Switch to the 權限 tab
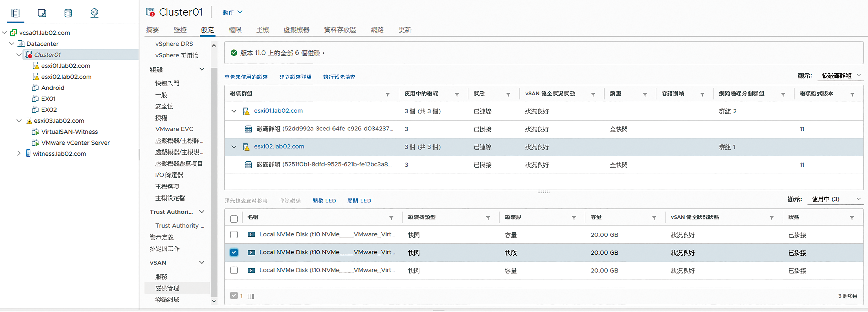 (x=235, y=30)
